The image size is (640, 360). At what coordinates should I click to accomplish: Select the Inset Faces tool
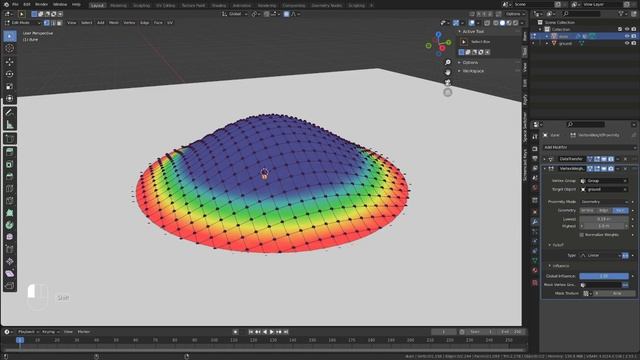(x=9, y=164)
